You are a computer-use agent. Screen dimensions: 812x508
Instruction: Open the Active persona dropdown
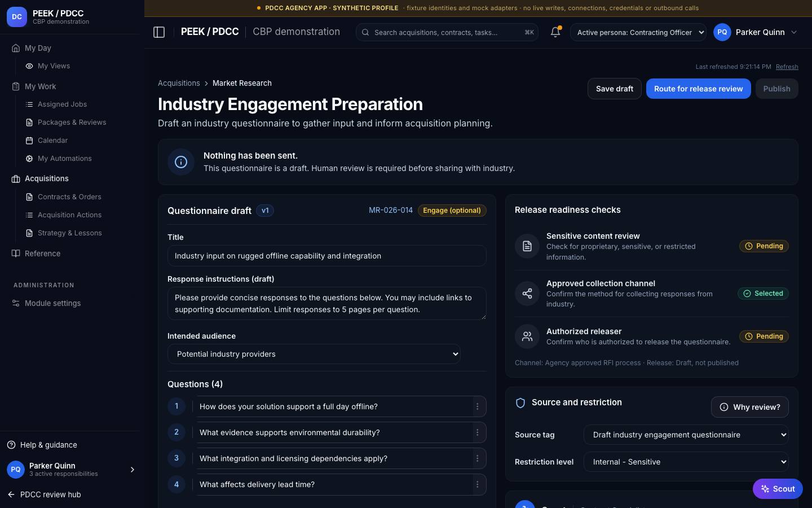pos(638,32)
